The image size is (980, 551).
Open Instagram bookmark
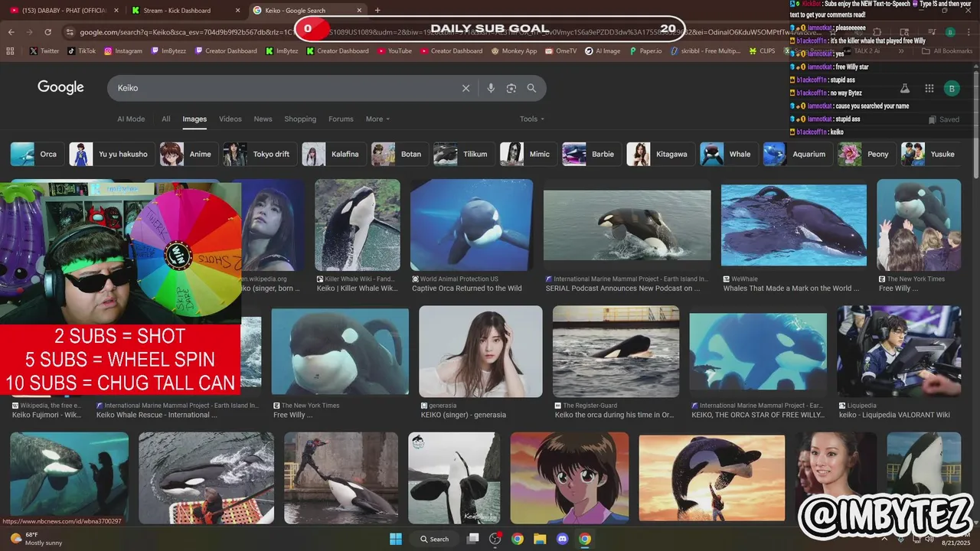pos(123,51)
